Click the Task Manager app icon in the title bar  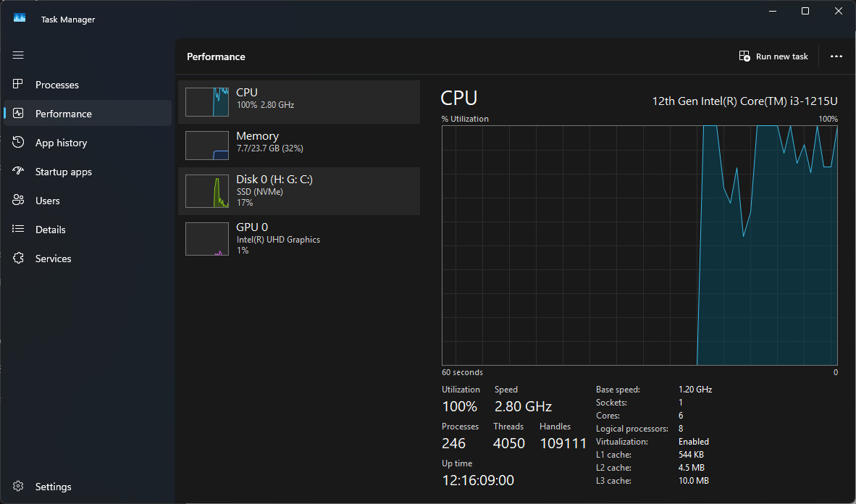coord(20,18)
